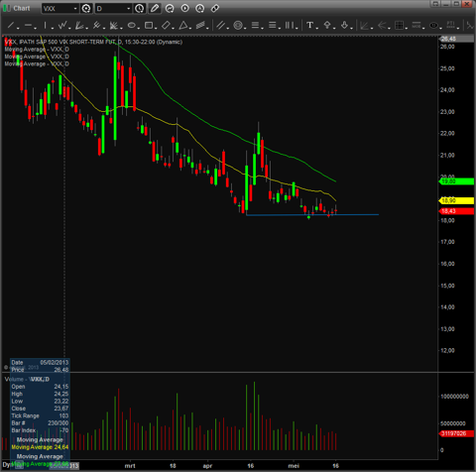Select the pitchfork drawing tool
This screenshot has width=476, height=472.
96,25
